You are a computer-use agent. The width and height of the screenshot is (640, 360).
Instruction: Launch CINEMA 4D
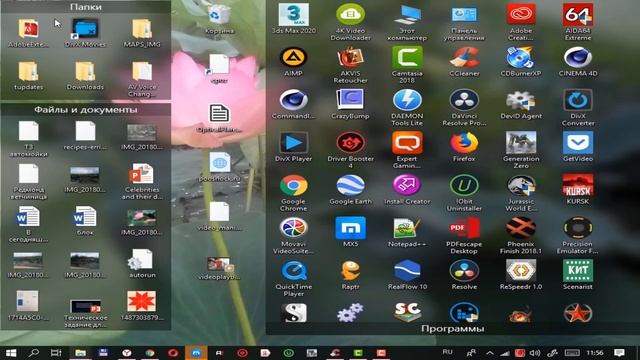pos(578,58)
